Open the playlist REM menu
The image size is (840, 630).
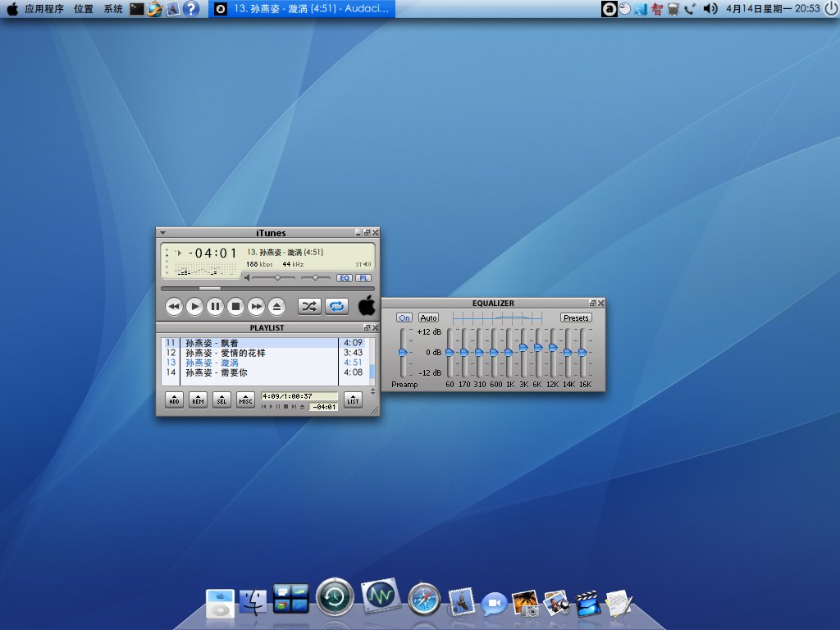click(x=199, y=399)
